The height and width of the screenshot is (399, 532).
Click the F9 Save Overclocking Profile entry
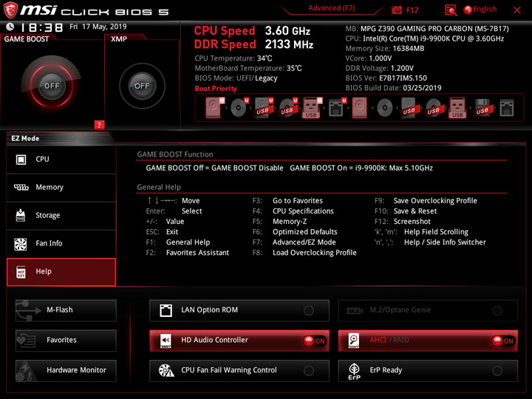tap(426, 201)
